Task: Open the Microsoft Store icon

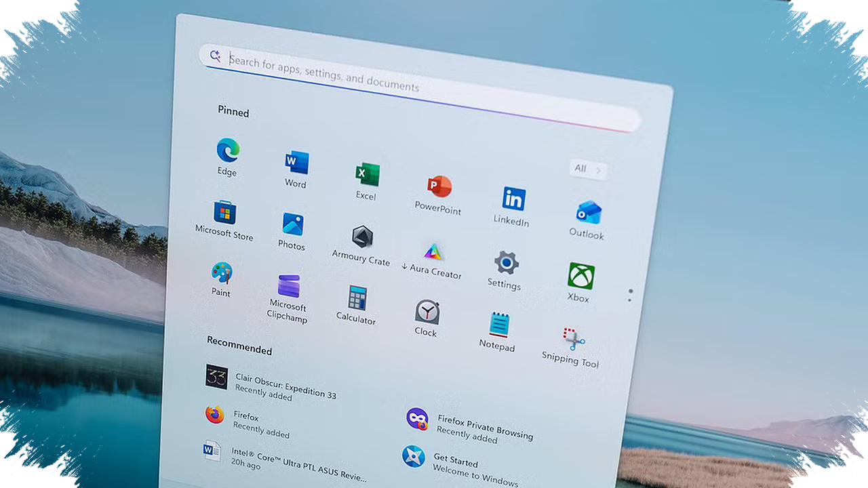Action: point(225,212)
